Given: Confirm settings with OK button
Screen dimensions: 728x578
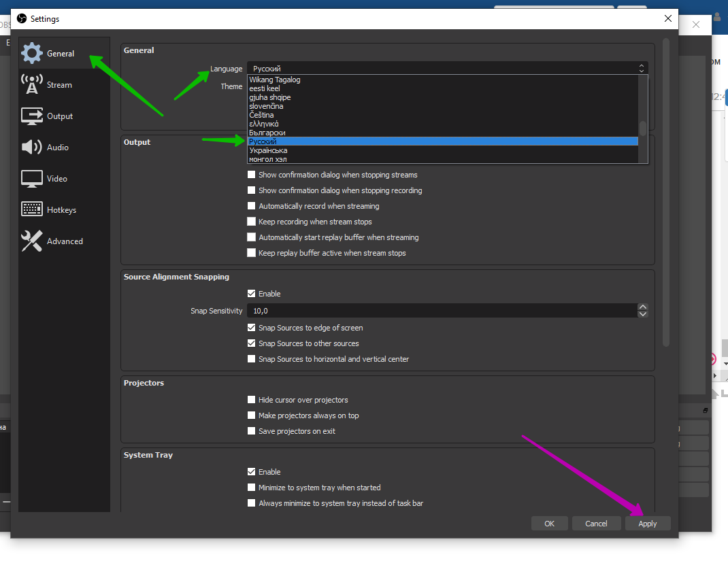Looking at the screenshot, I should point(550,524).
